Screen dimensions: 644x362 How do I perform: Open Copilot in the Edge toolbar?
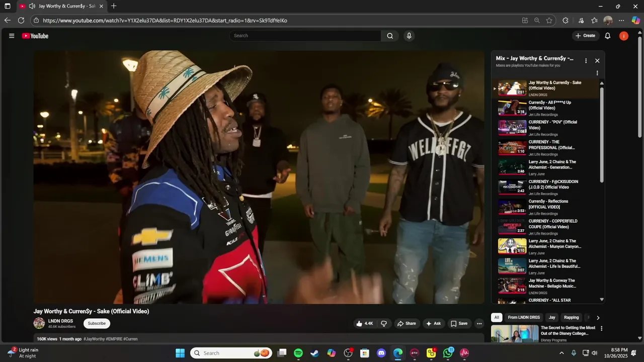click(636, 21)
